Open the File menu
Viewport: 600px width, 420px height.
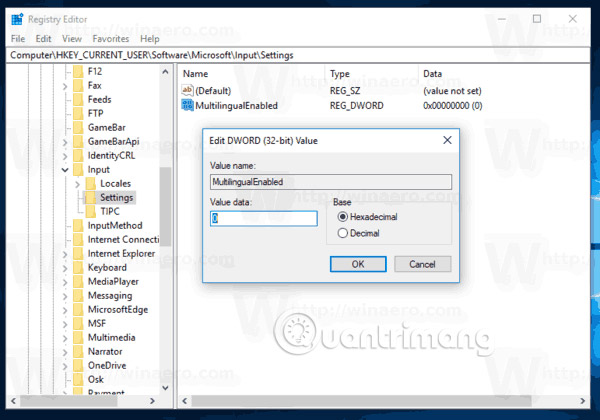(18, 39)
